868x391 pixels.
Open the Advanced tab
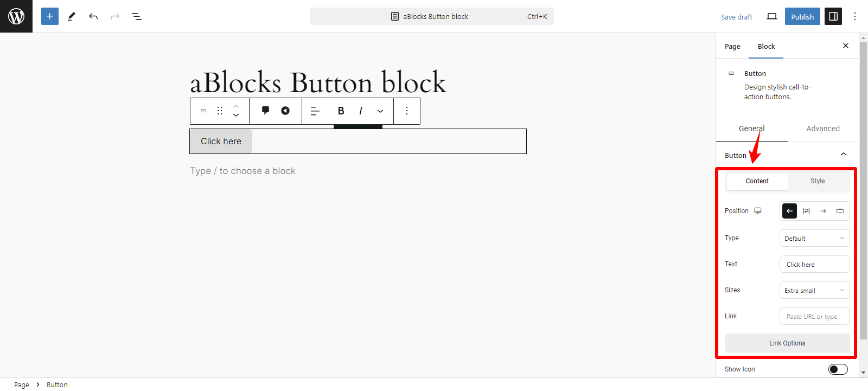tap(823, 129)
